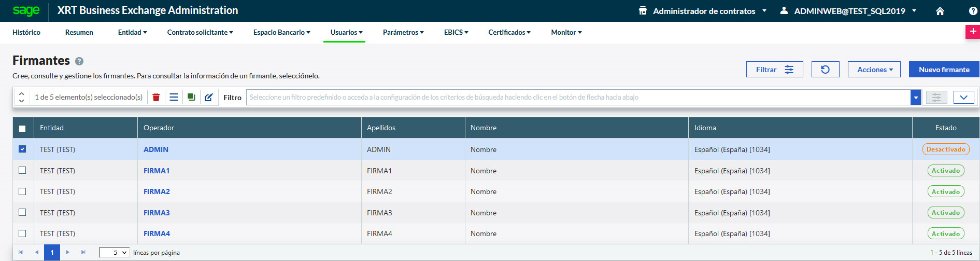Screen dimensions: 980x261
Task: Click the three-line list icon in the selection toolbar
Action: (x=174, y=97)
